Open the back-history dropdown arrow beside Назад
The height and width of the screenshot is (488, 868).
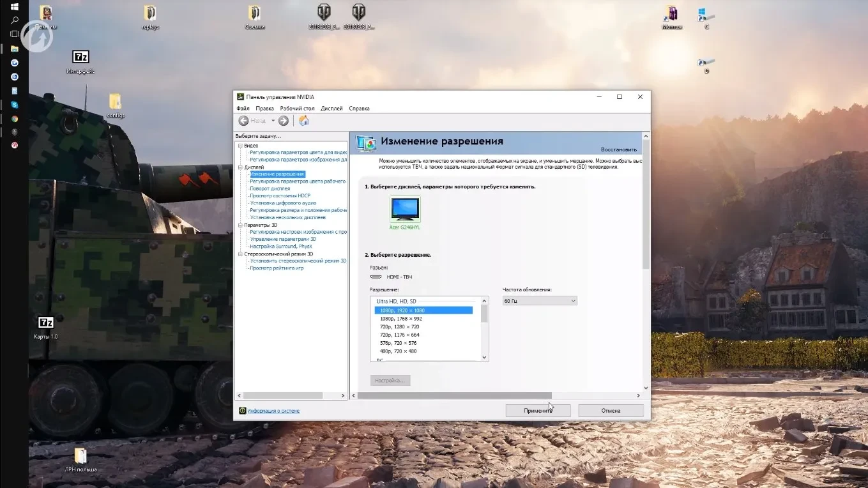tap(273, 121)
